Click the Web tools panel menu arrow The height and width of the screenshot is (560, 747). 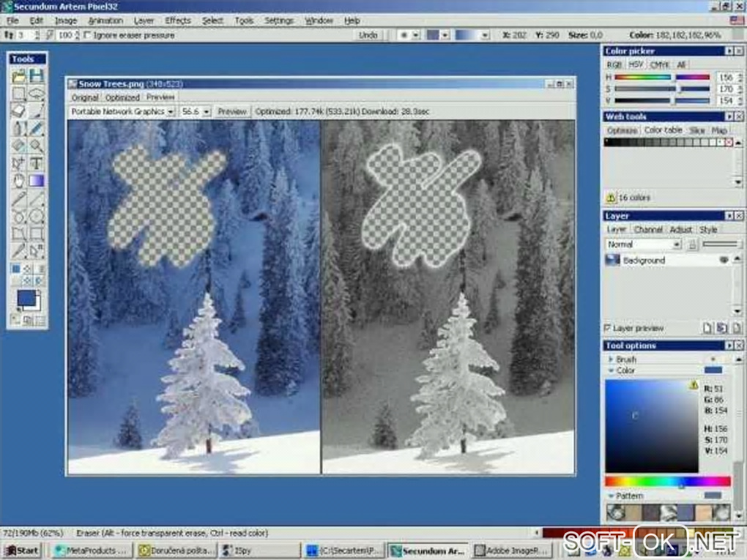pyautogui.click(x=729, y=116)
